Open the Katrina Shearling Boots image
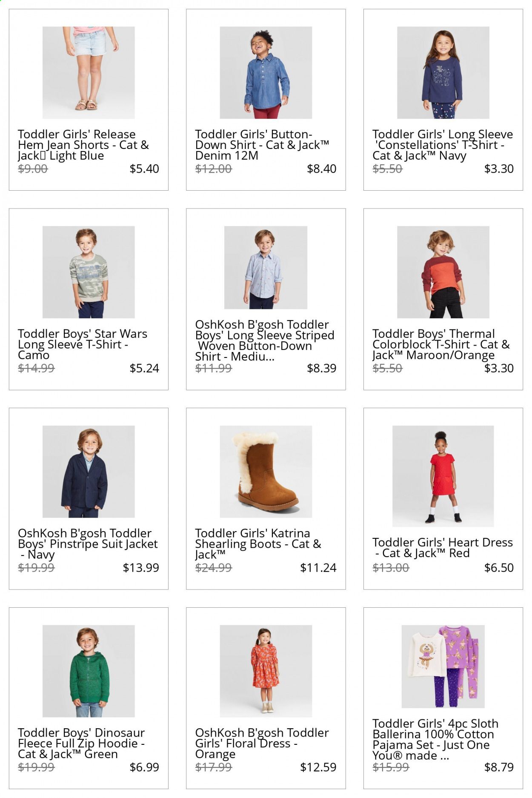Viewport: 532px width, 798px height. point(266,472)
